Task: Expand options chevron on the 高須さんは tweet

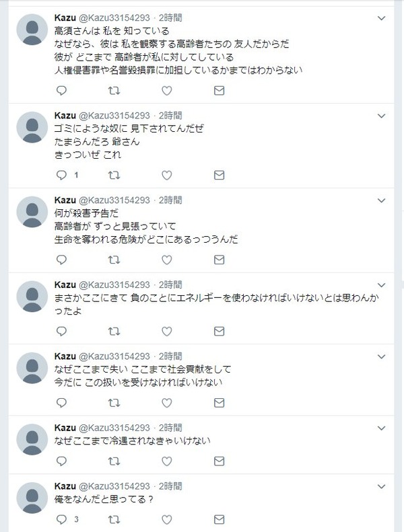Action: point(382,18)
